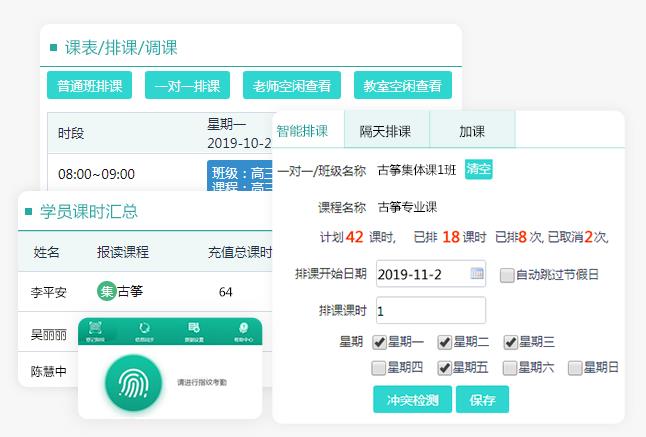The height and width of the screenshot is (437, 646).
Task: Run 冲突检测 conflict check
Action: (412, 400)
